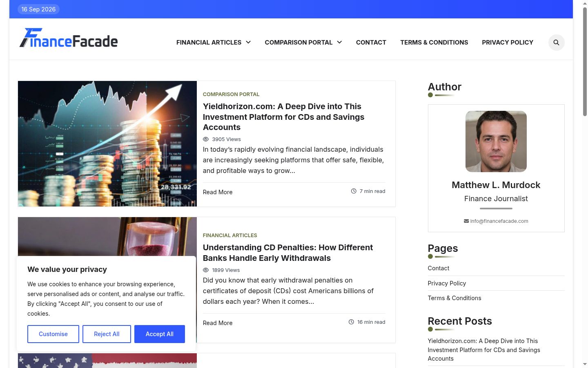Click the clock icon beside 7 min read
588x368 pixels.
[354, 191]
